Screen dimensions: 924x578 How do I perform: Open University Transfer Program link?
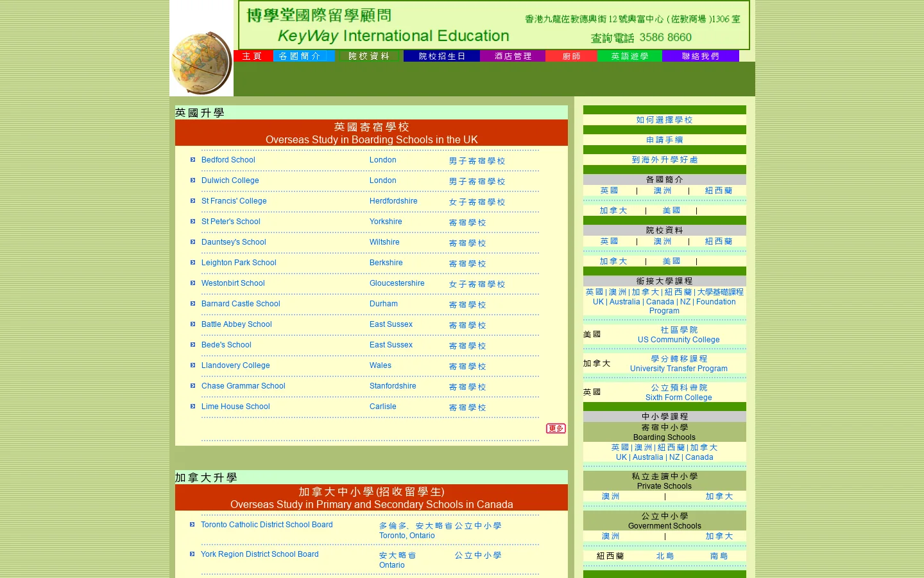tap(679, 369)
